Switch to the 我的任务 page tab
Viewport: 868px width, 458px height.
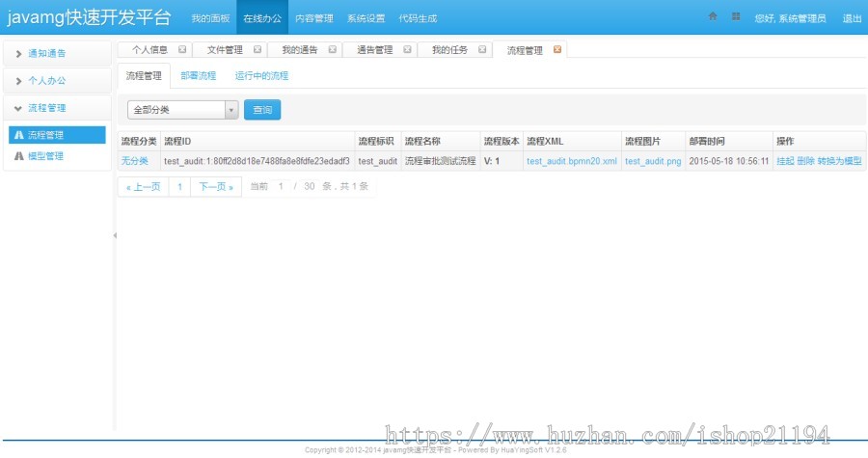[x=449, y=50]
